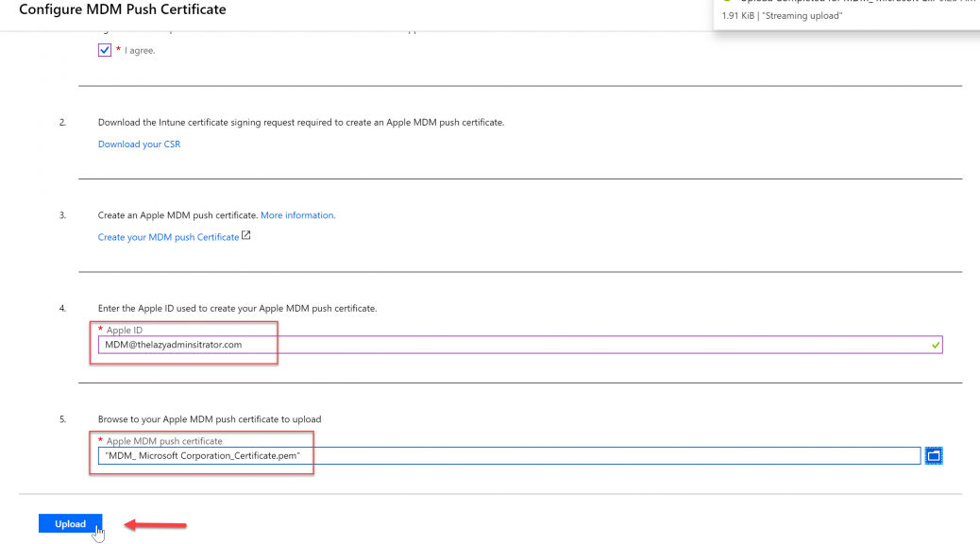Click the 'I agree.' label text
The image size is (980, 544).
coord(140,51)
